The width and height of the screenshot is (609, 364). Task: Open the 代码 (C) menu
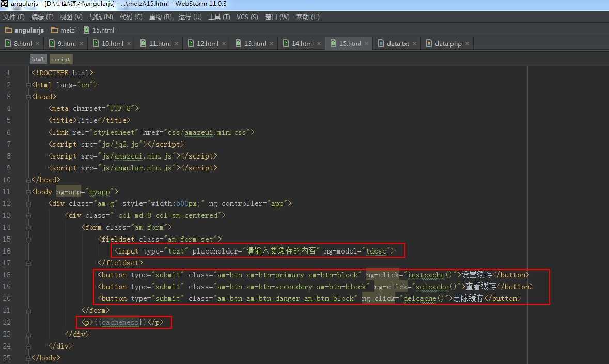pos(131,17)
